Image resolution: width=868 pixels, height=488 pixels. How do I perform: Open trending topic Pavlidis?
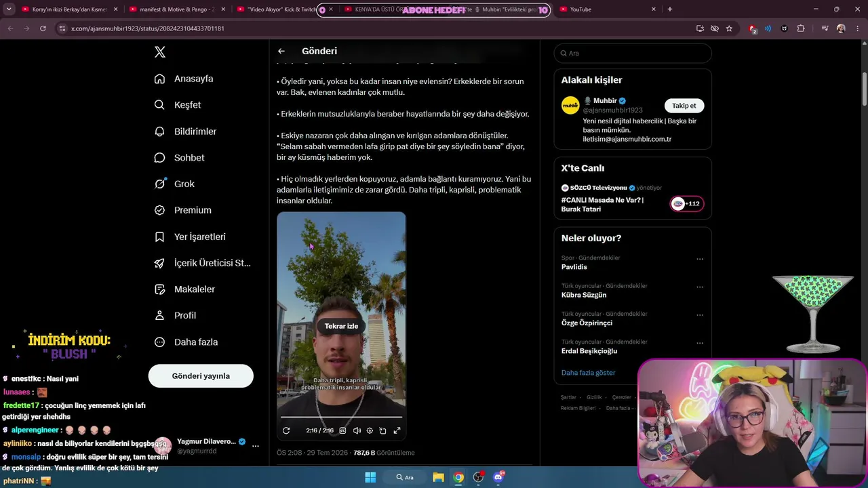coord(574,267)
